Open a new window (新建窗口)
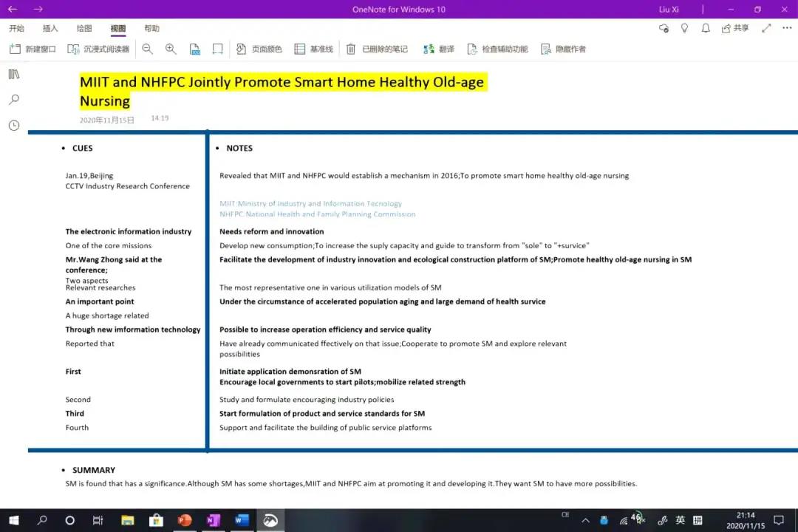Screen dimensions: 798x532 click(x=33, y=49)
